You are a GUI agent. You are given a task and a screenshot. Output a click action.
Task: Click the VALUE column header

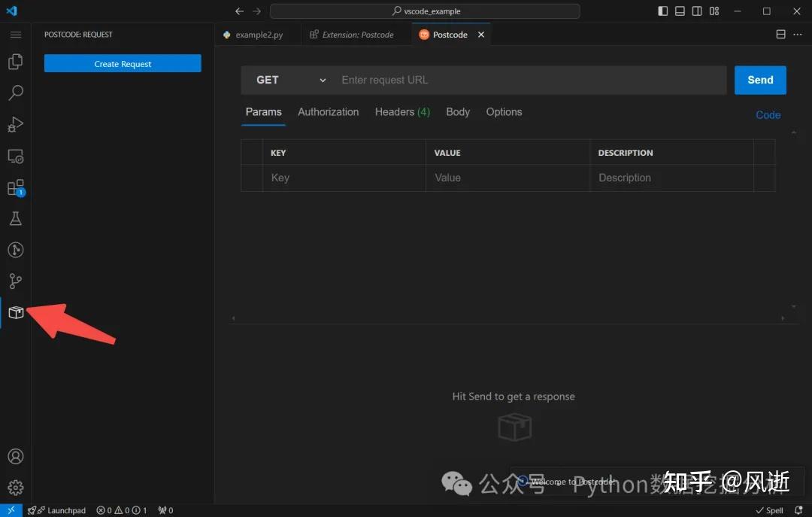[447, 153]
